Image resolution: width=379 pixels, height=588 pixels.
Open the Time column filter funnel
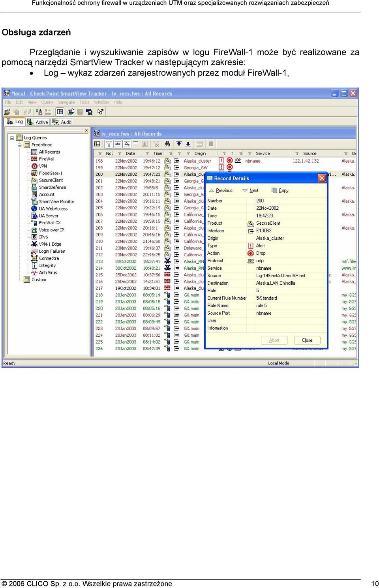147,154
